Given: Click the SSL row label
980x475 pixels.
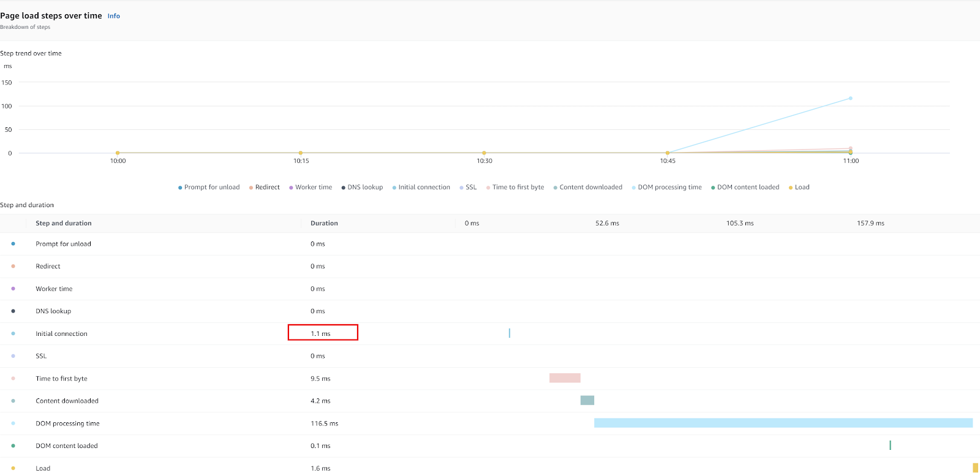Looking at the screenshot, I should point(41,356).
